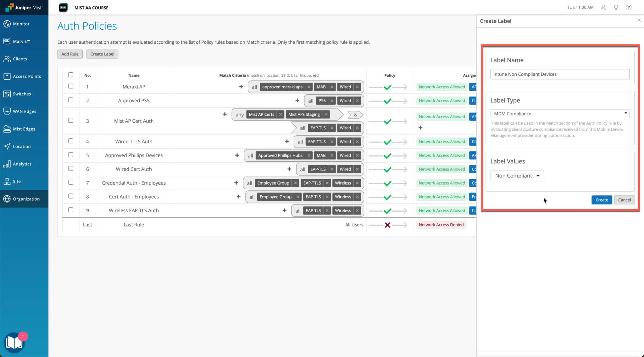The width and height of the screenshot is (644, 357).
Task: Check the checkbox for the Meraki AP rule
Action: point(71,86)
